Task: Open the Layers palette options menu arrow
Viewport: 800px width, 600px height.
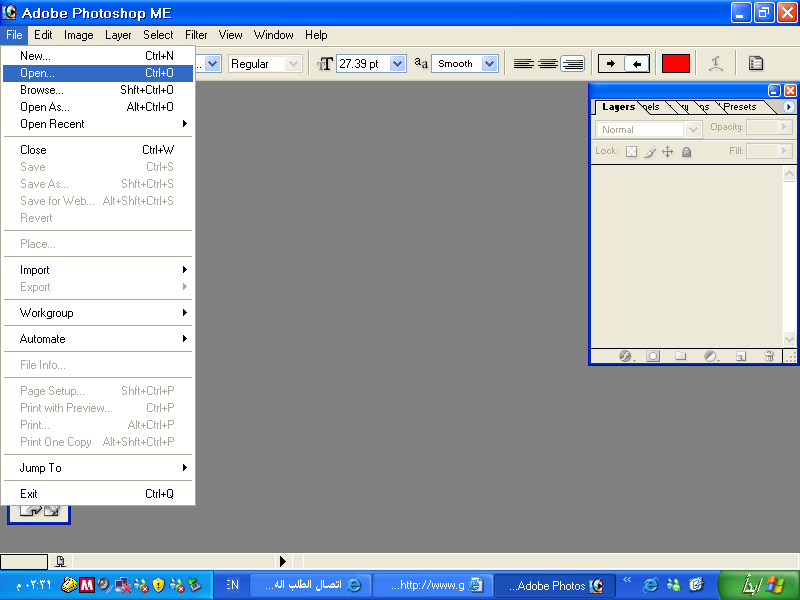Action: pos(789,107)
